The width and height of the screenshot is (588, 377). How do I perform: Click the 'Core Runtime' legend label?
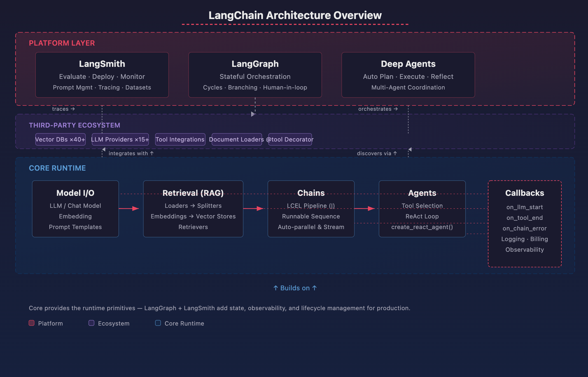coord(184,324)
